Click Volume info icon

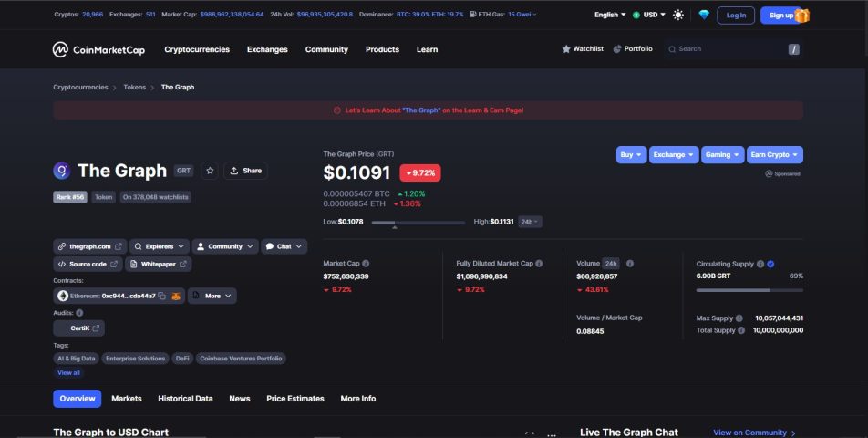point(630,264)
